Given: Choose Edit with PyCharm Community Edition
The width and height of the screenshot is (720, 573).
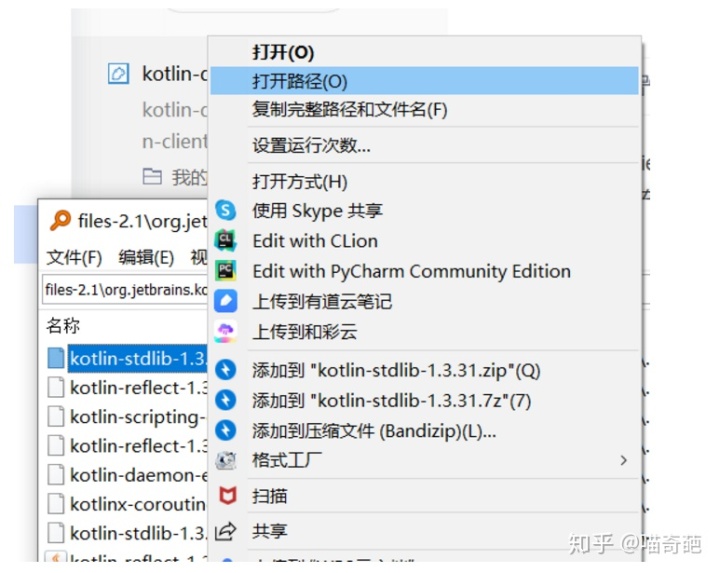Looking at the screenshot, I should click(x=424, y=271).
